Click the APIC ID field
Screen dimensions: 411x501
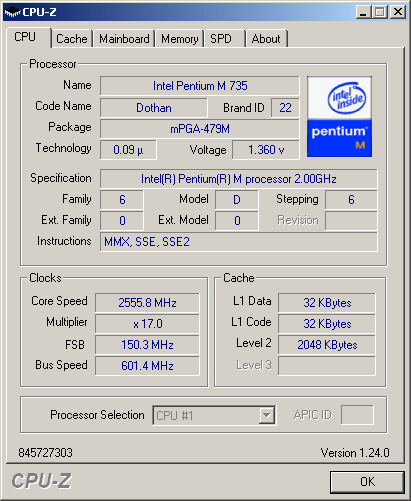point(357,415)
